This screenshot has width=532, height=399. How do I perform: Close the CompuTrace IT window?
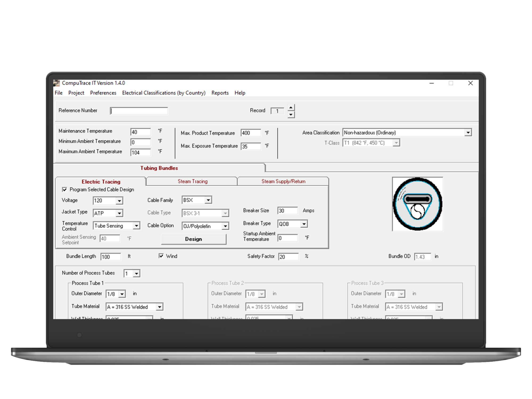tap(471, 83)
